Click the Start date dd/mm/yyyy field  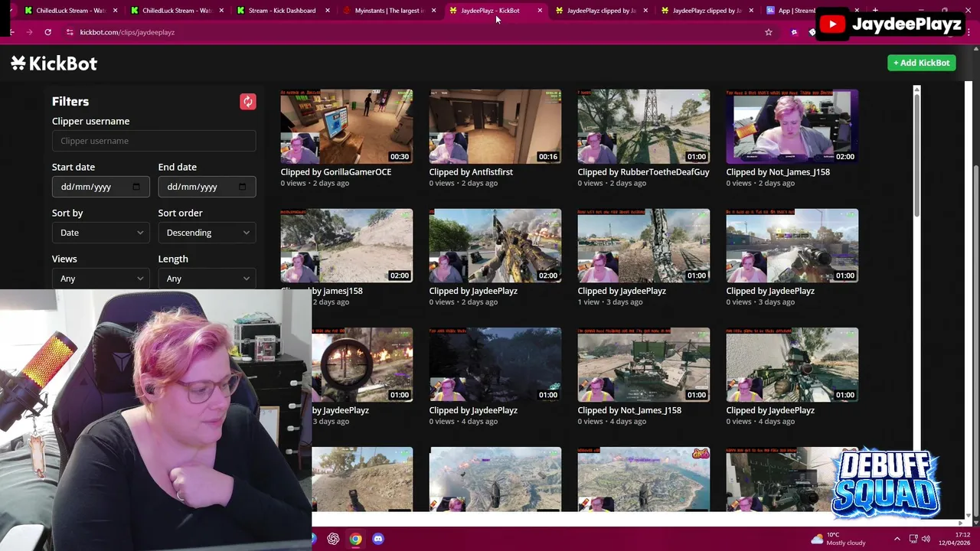pyautogui.click(x=100, y=187)
